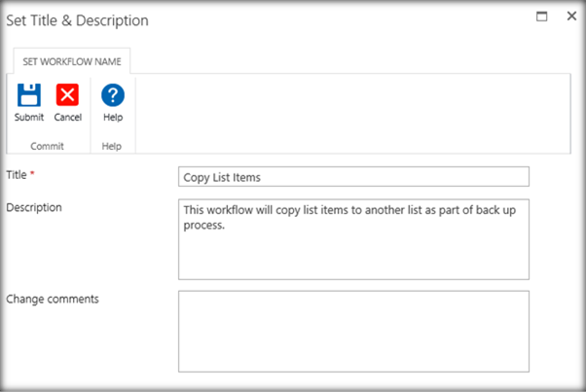Click the Set Title & Description dialog heading
The height and width of the screenshot is (392, 586).
78,19
